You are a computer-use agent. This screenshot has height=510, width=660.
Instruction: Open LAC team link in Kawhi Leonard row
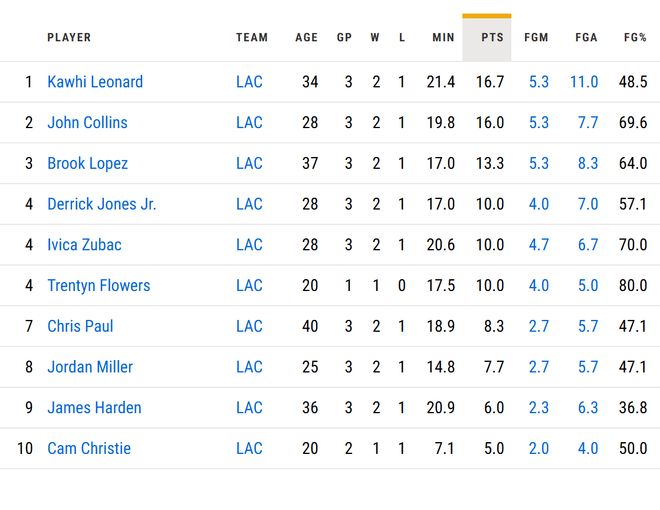tap(249, 82)
